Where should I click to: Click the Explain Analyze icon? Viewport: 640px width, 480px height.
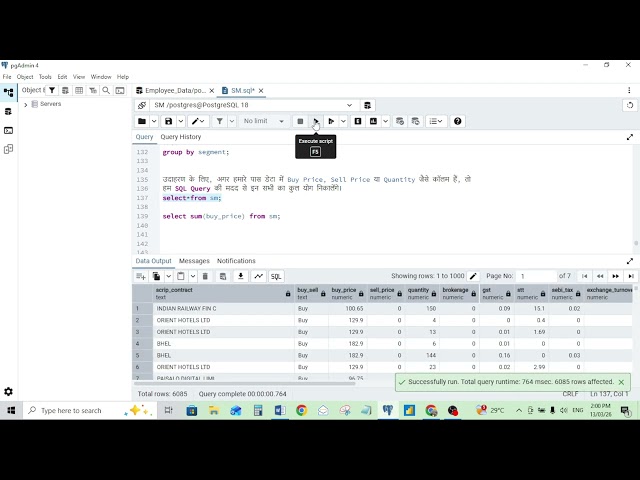pyautogui.click(x=373, y=121)
